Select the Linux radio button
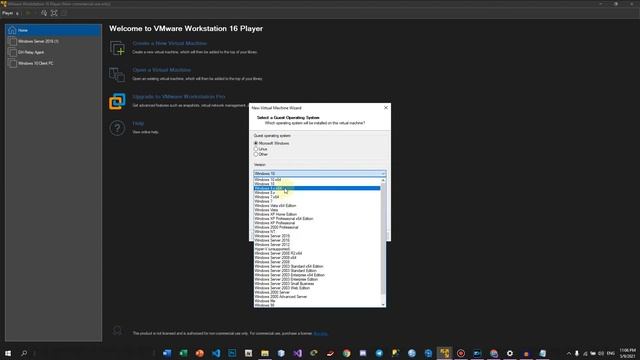 coord(256,149)
